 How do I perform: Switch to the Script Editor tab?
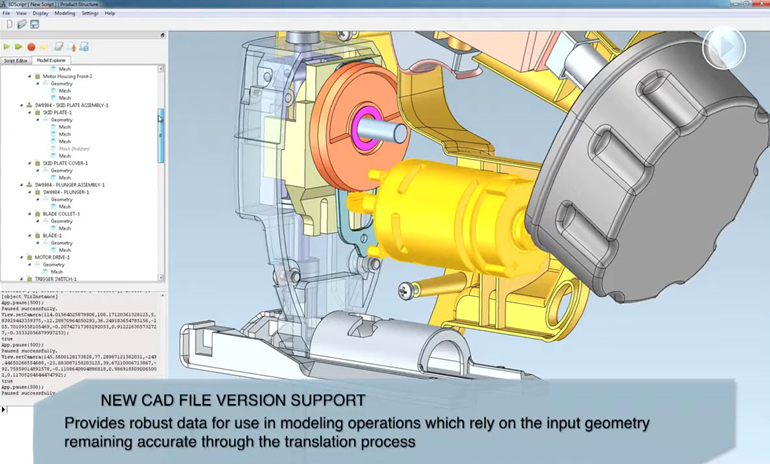[17, 60]
